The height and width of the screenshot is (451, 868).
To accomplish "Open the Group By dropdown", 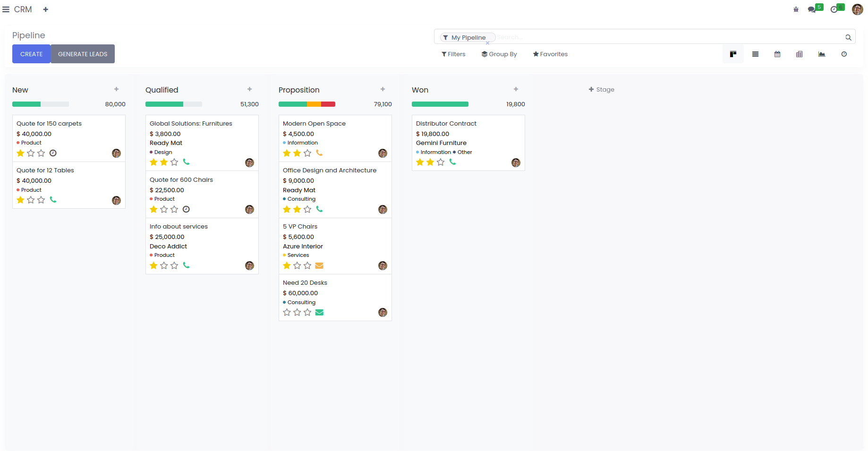I will (x=499, y=54).
